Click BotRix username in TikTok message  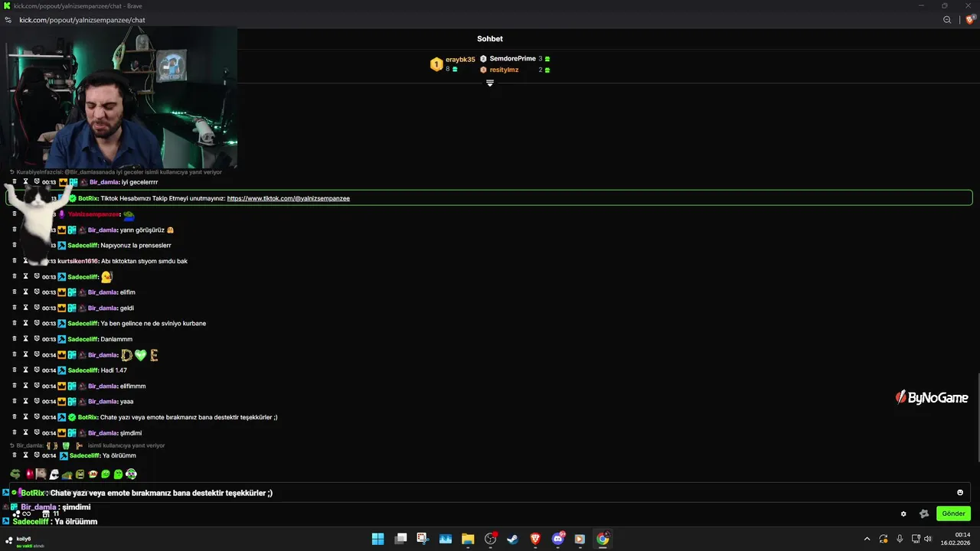tap(87, 198)
